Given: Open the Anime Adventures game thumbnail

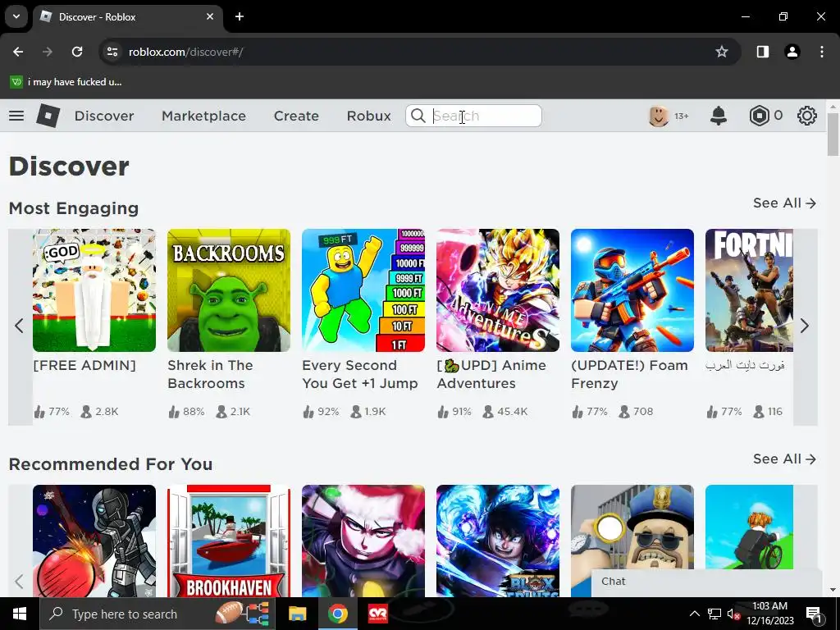Looking at the screenshot, I should 498,290.
